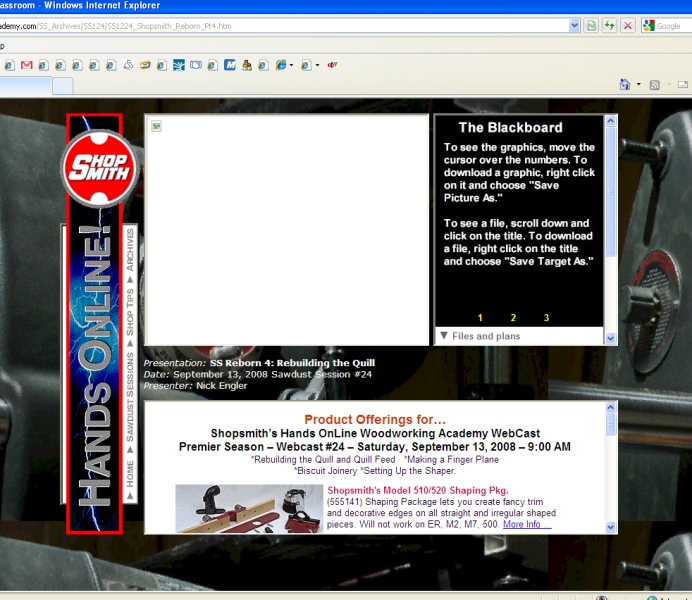Open dropdown arrow left of the eBay icon
The height and width of the screenshot is (600, 692).
pos(317,65)
